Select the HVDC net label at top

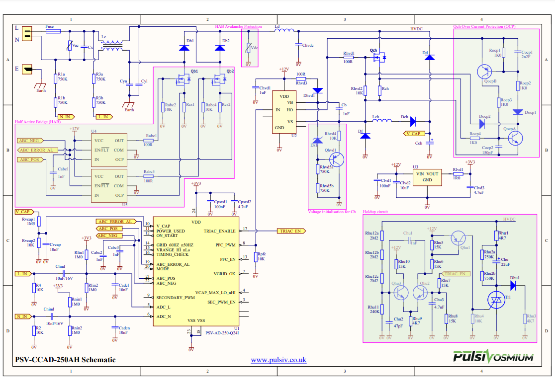click(x=416, y=29)
